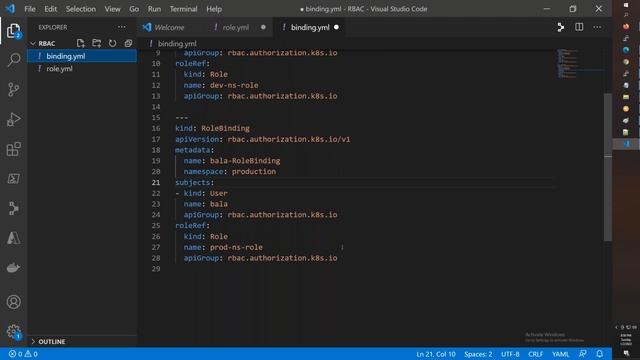
Task: Open the Terminal menu
Action: click(183, 9)
